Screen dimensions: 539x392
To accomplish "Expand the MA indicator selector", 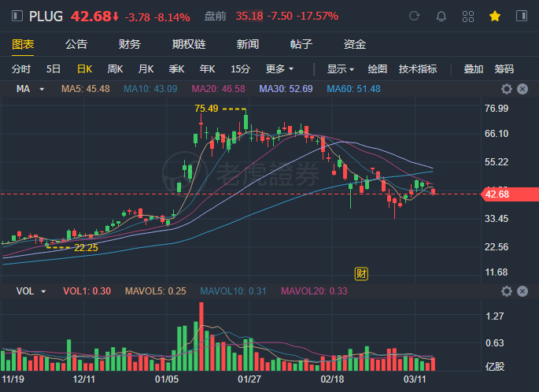I will click(28, 89).
